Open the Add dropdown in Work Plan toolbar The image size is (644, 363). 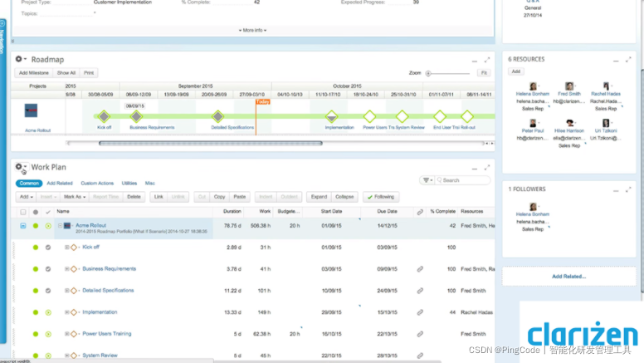pyautogui.click(x=26, y=197)
